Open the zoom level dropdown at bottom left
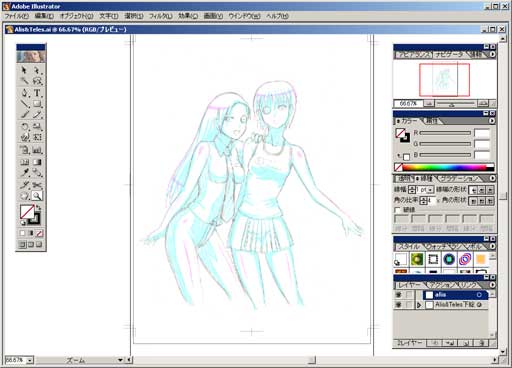The width and height of the screenshot is (512, 368). [x=30, y=360]
